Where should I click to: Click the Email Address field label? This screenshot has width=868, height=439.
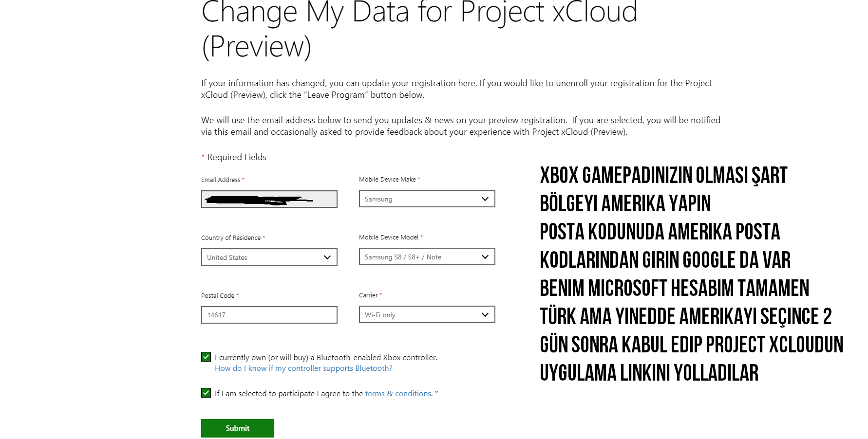click(221, 180)
